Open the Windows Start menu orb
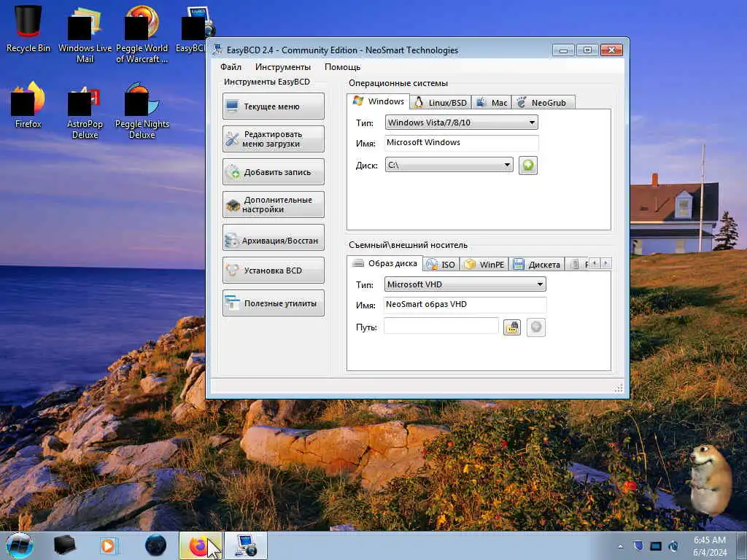The image size is (747, 560). tap(20, 545)
